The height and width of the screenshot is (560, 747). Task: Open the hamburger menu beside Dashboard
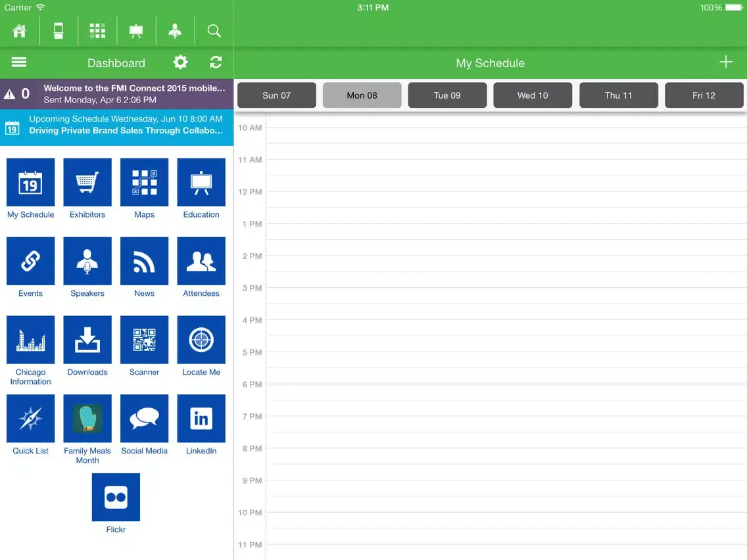click(x=19, y=62)
